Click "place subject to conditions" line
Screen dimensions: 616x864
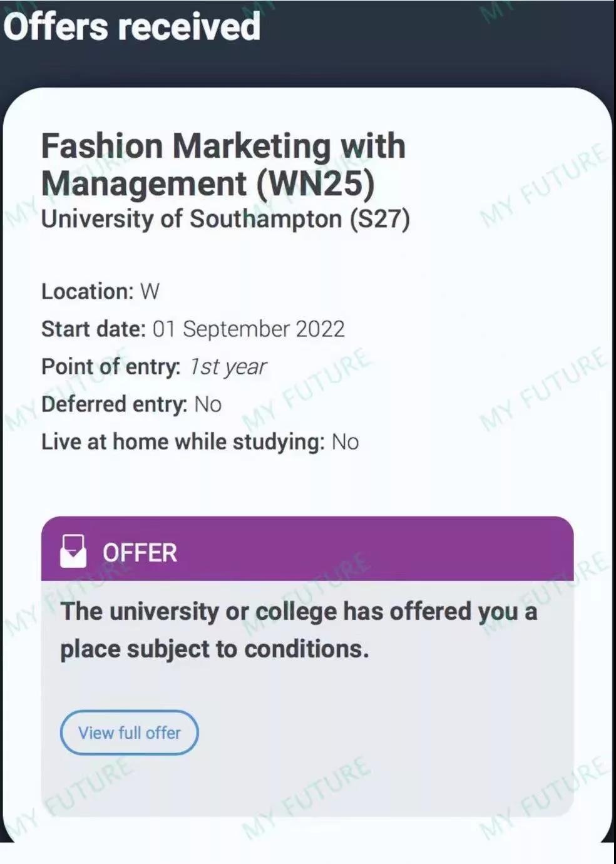click(x=215, y=649)
